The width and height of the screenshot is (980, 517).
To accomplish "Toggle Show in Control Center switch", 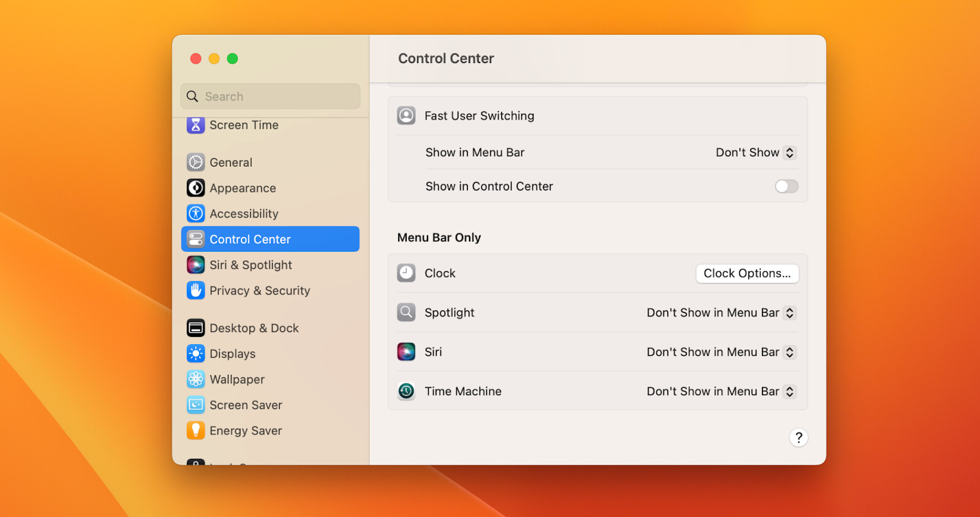I will click(786, 186).
